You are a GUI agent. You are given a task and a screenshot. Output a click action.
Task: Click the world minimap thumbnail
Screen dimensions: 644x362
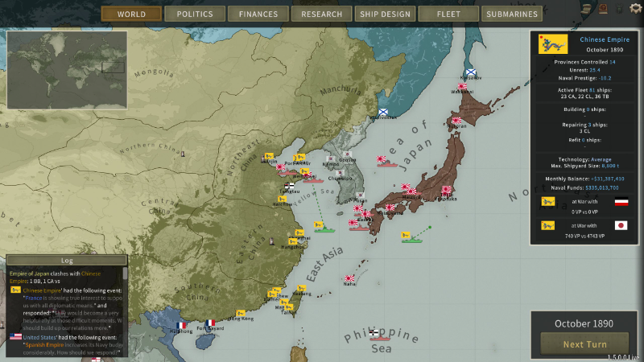[66, 69]
